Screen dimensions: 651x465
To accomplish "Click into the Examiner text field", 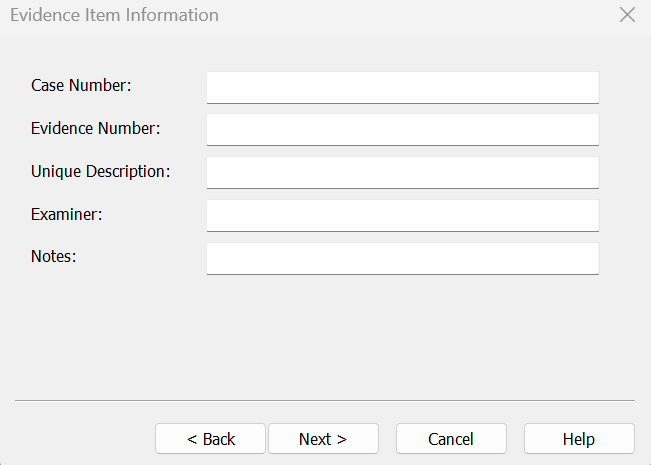I will click(402, 216).
